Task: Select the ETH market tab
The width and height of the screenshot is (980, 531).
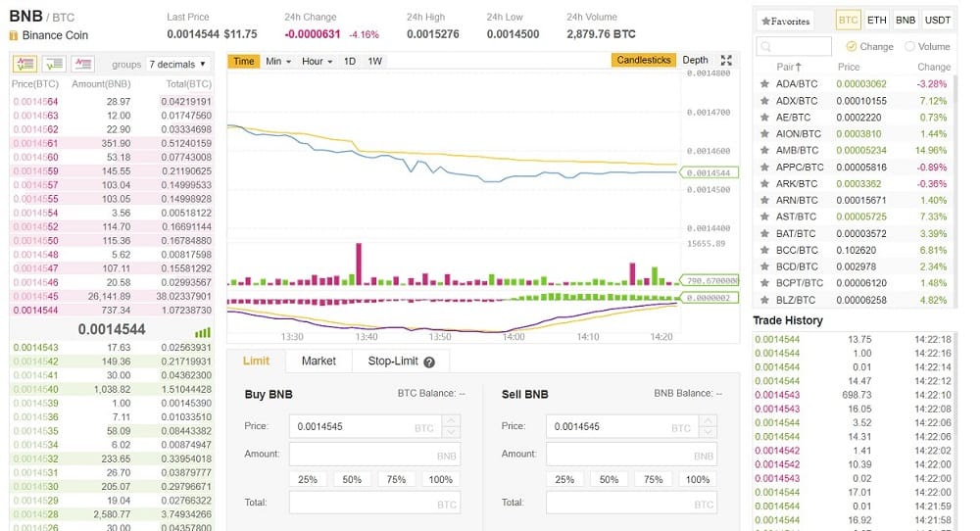Action: tap(877, 20)
